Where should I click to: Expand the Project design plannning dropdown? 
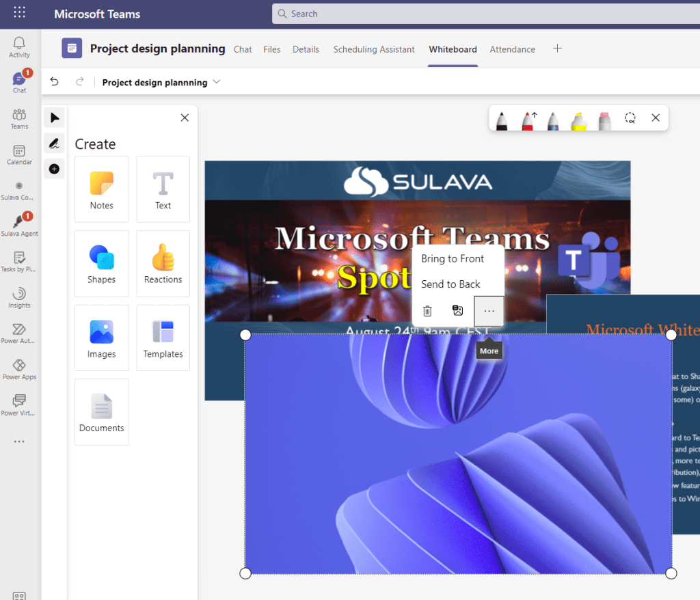(x=217, y=82)
